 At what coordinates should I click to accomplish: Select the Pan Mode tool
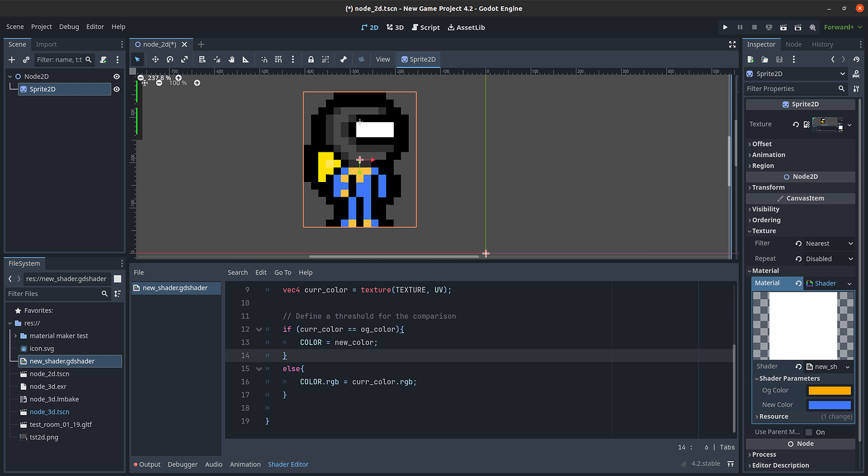[232, 59]
